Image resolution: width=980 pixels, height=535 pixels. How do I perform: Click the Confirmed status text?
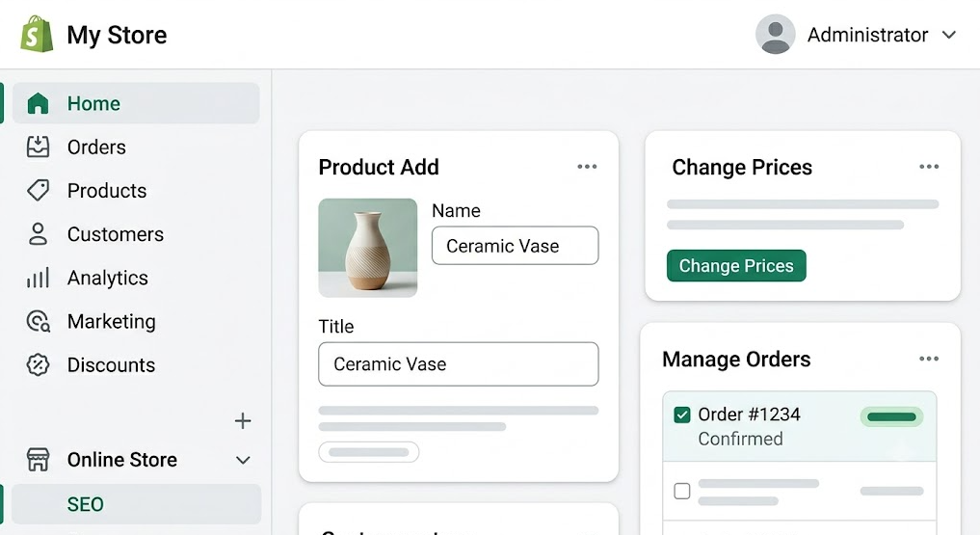740,439
